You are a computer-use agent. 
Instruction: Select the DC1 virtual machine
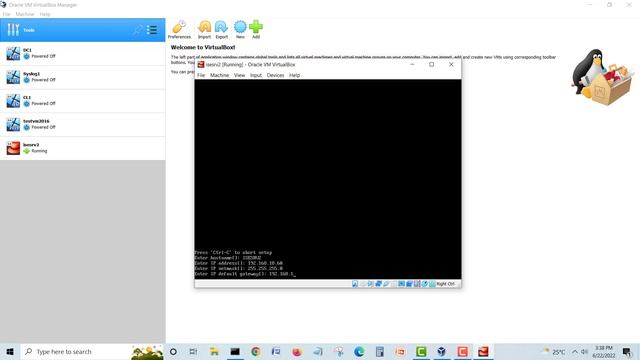click(82, 53)
